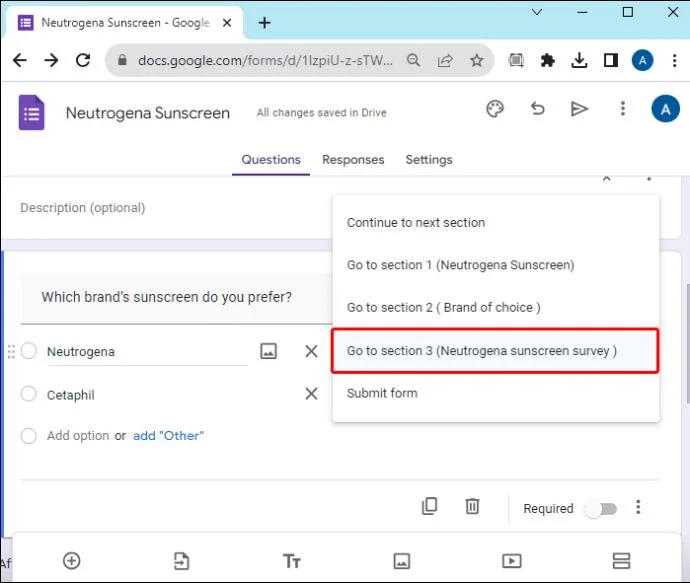Remove the Cetaphil option
690x583 pixels.
311,393
